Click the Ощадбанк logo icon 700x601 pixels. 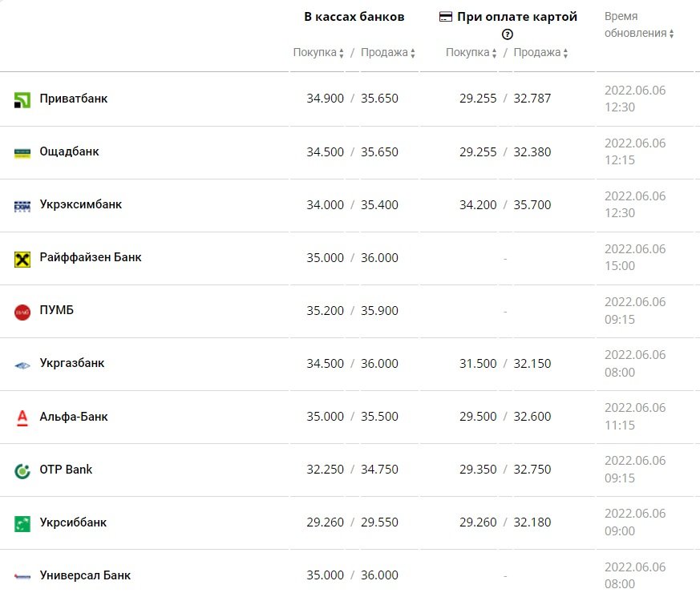(22, 152)
